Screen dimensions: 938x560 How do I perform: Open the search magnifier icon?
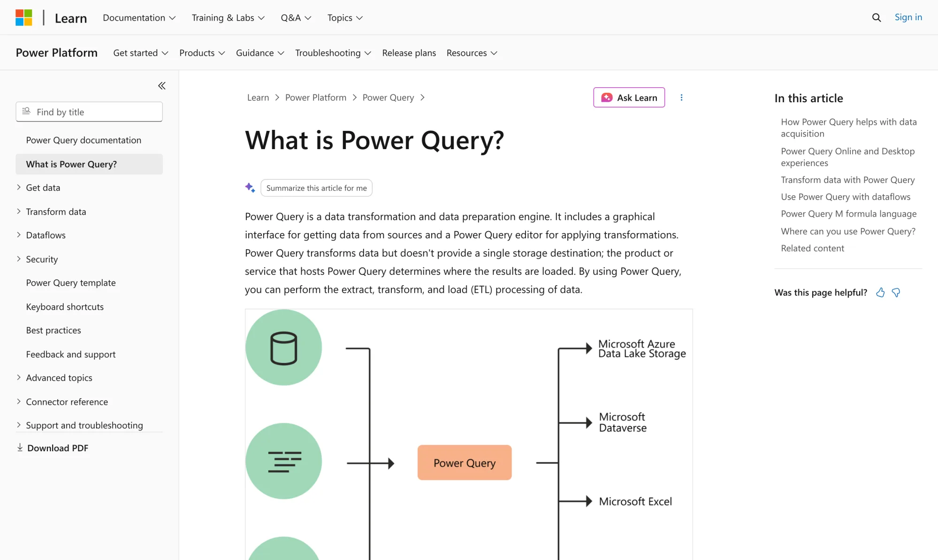(x=876, y=18)
